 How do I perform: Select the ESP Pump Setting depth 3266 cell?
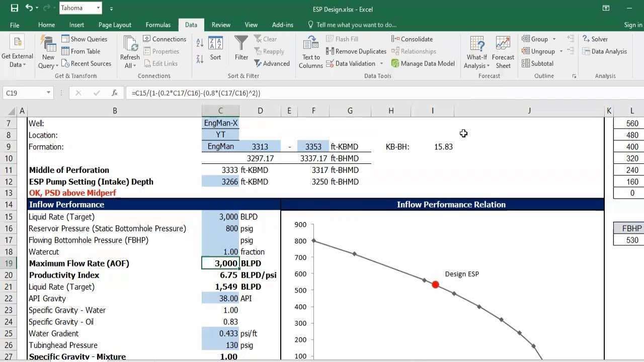pyautogui.click(x=220, y=182)
